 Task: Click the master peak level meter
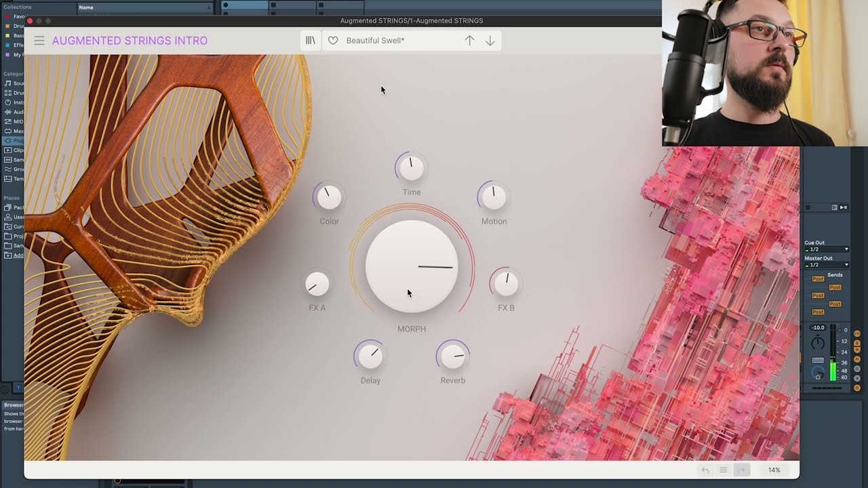833,352
